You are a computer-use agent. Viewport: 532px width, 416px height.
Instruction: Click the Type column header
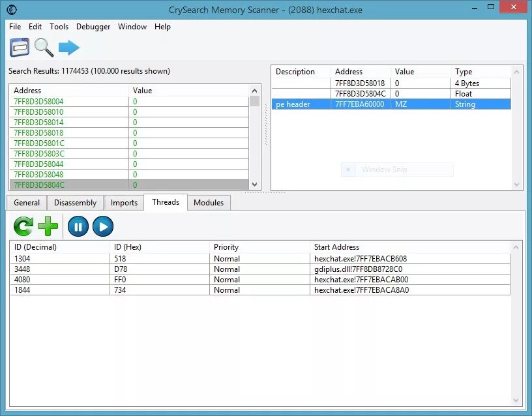[x=480, y=72]
